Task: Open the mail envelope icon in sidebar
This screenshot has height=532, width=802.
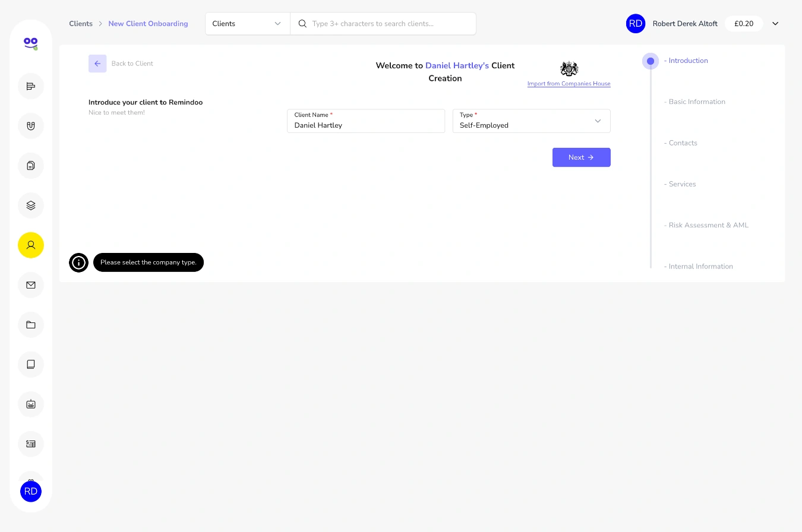Action: click(x=31, y=285)
